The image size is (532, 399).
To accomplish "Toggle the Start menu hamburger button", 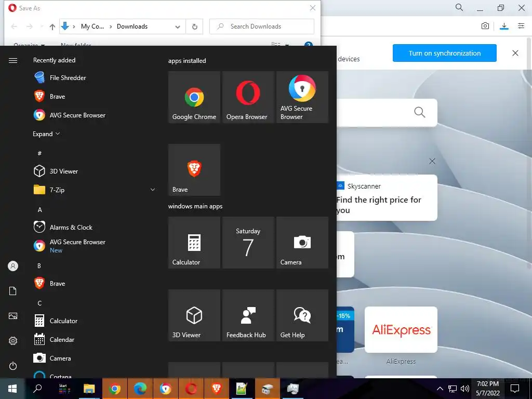I will 13,60.
